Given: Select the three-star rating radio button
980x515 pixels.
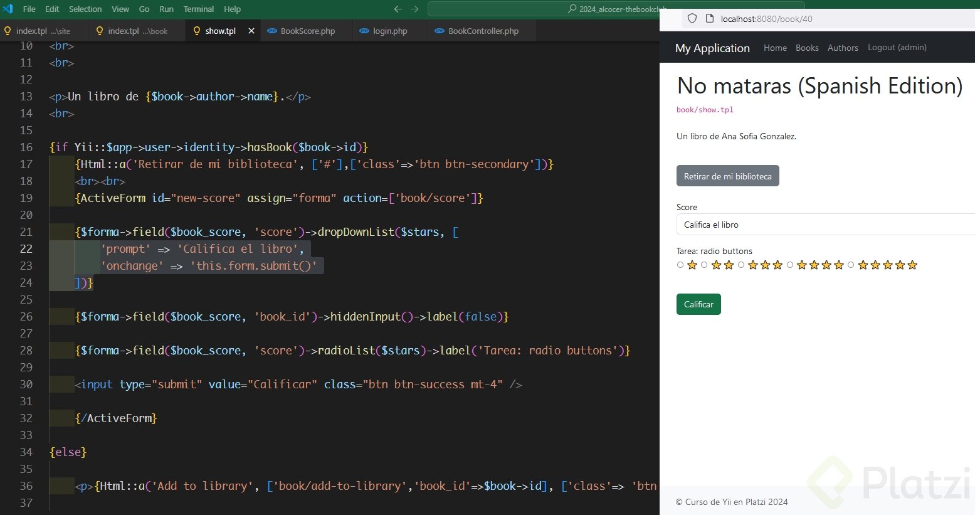Looking at the screenshot, I should (x=741, y=265).
